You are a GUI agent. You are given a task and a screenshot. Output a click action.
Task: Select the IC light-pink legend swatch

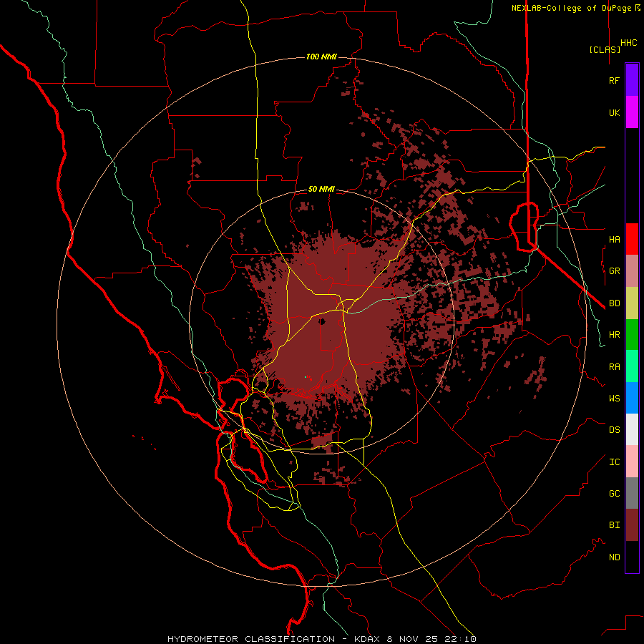[632, 462]
